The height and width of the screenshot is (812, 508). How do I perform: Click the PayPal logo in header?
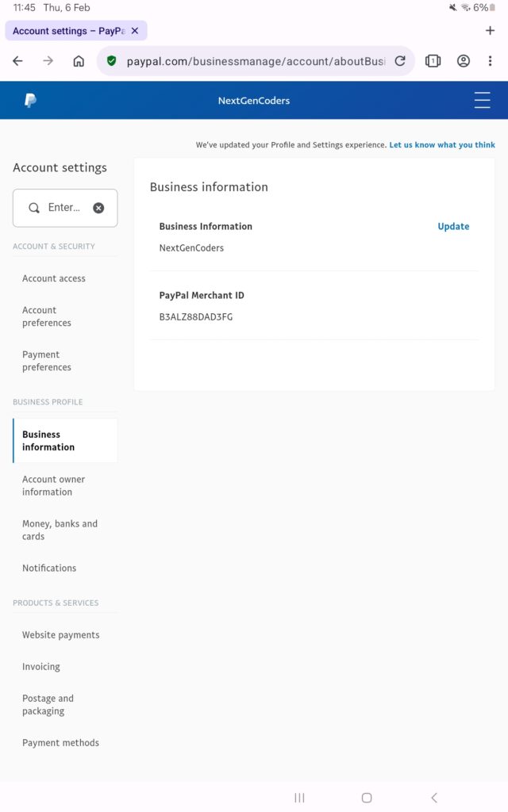point(30,101)
